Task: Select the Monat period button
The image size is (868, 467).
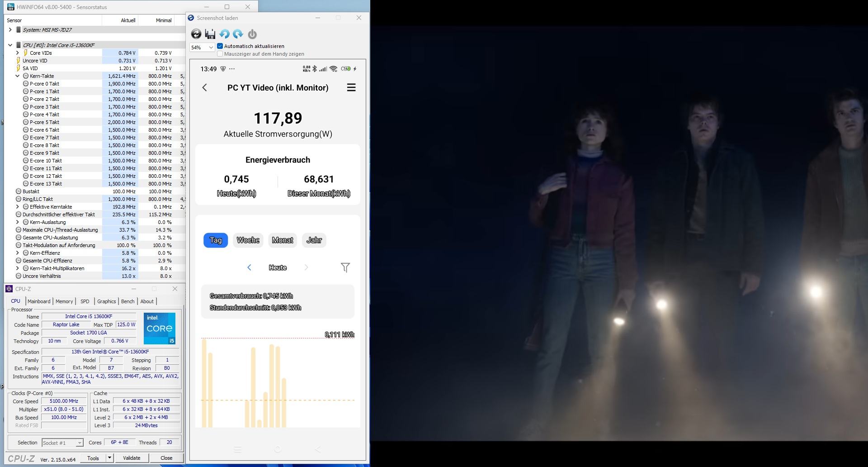Action: click(x=283, y=240)
